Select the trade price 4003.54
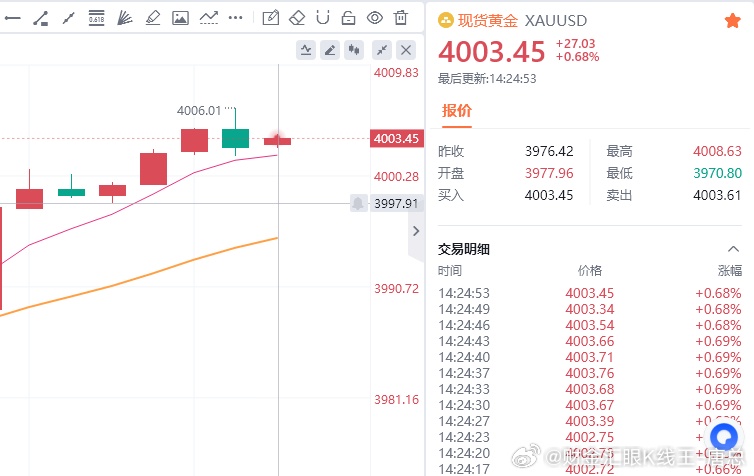 pyautogui.click(x=590, y=325)
